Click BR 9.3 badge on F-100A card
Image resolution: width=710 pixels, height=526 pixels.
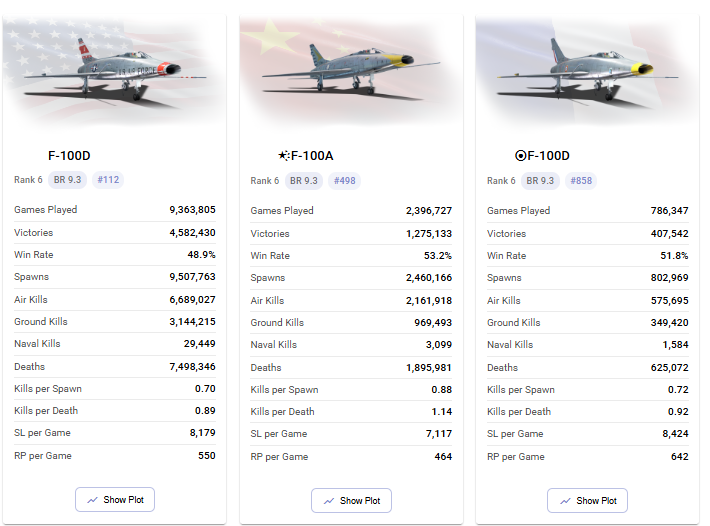[304, 181]
